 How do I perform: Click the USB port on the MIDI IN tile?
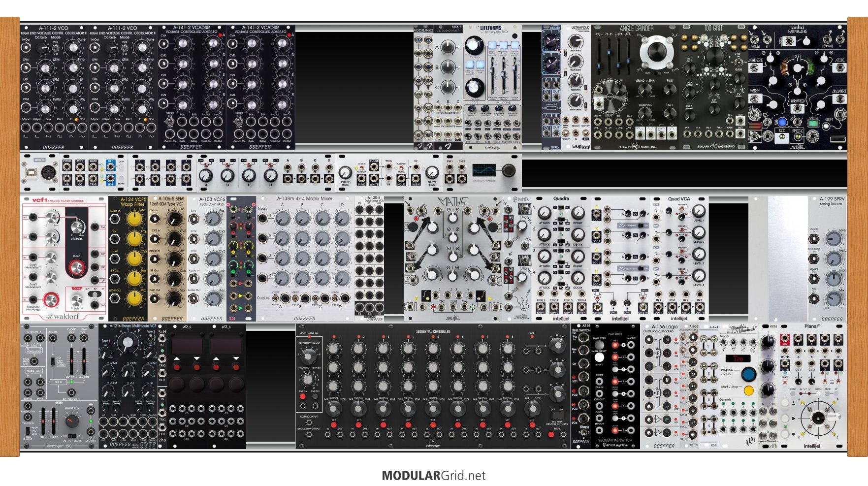pyautogui.click(x=32, y=172)
